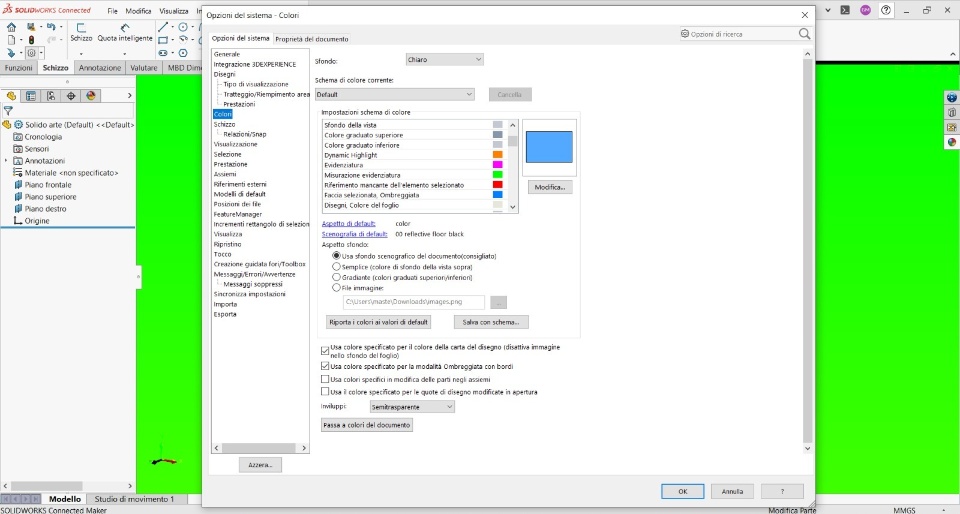Click the Select arrow tool icon
Image resolution: width=960 pixels, height=514 pixels.
(11, 53)
